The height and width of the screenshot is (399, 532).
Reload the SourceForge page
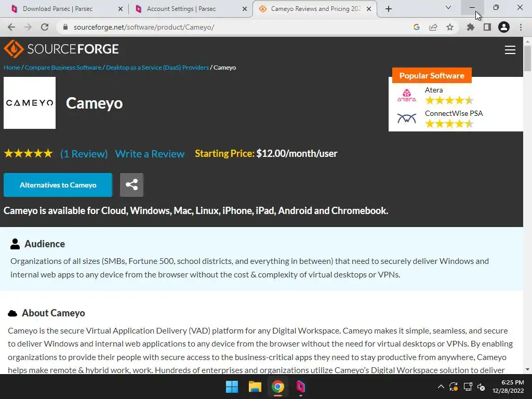pos(45,27)
